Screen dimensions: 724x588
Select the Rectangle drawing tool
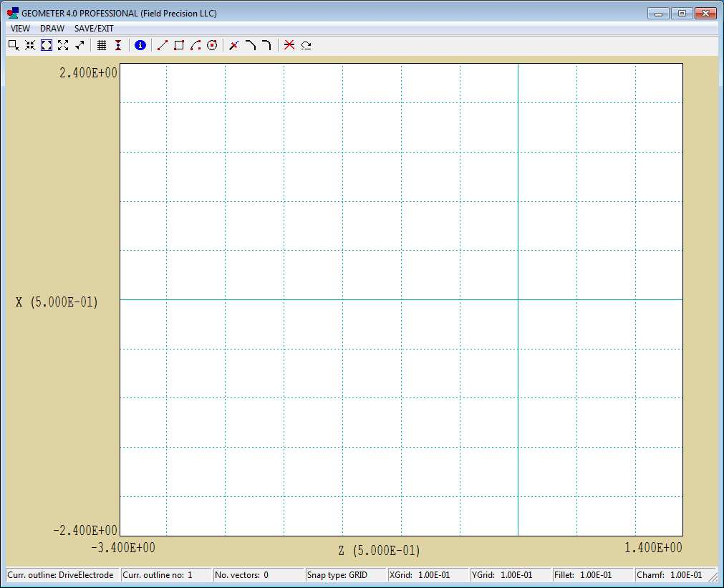click(178, 45)
